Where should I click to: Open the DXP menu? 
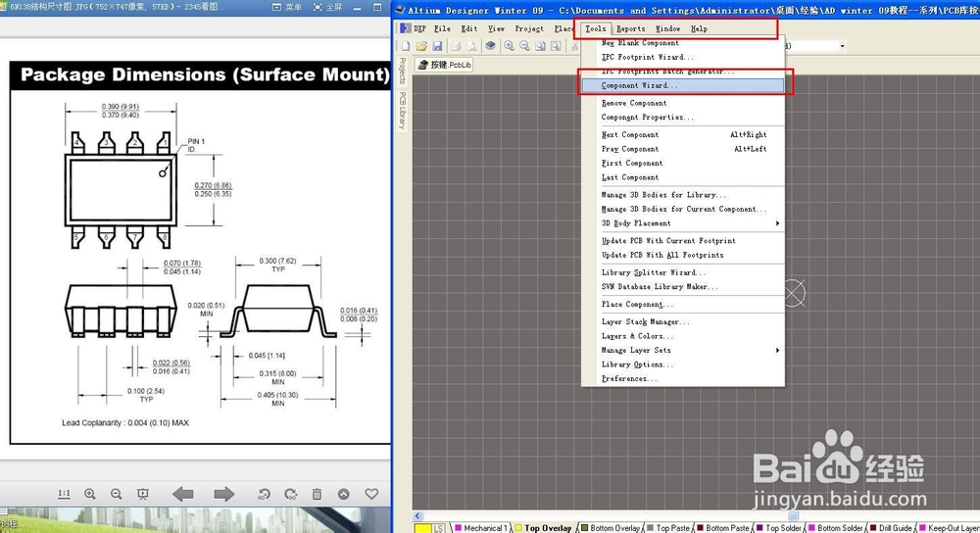coord(419,28)
